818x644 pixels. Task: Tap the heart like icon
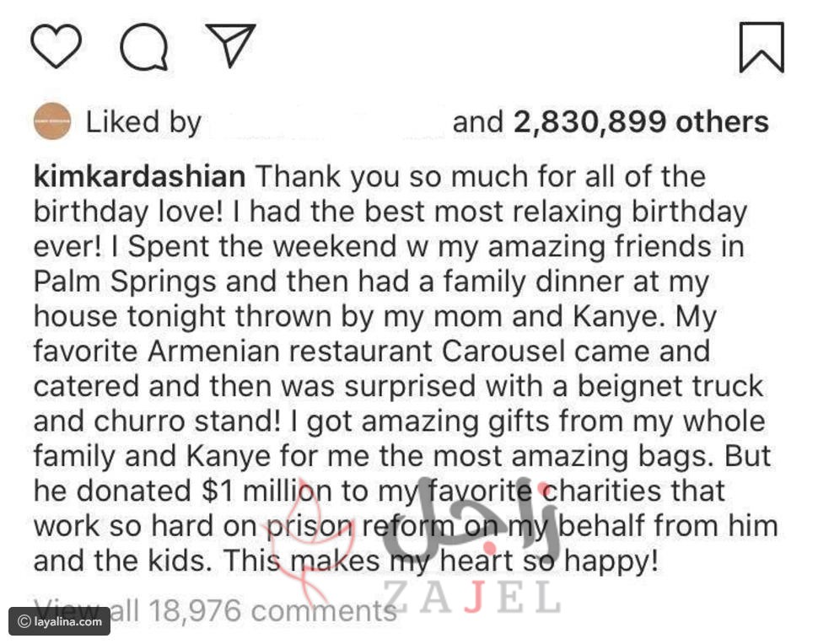point(57,46)
